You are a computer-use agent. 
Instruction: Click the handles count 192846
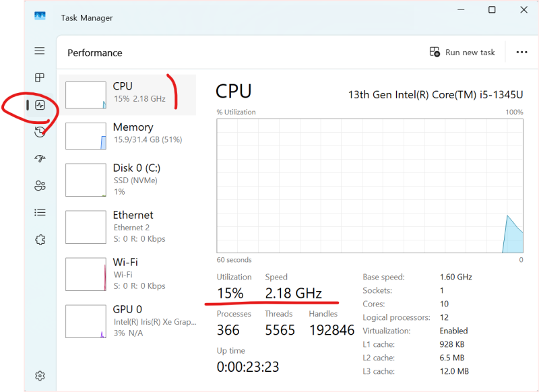click(x=331, y=330)
